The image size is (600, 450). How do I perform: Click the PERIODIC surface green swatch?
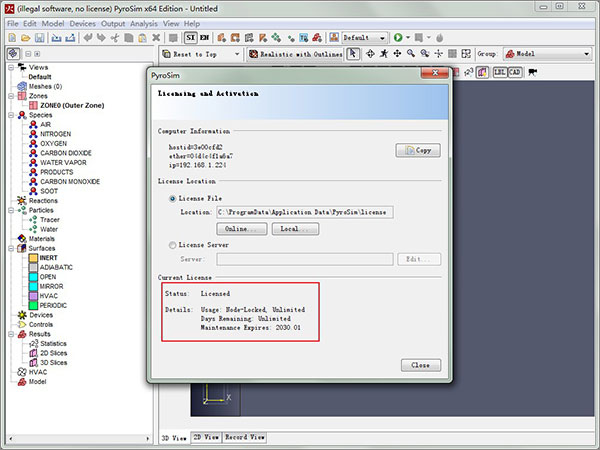[33, 305]
